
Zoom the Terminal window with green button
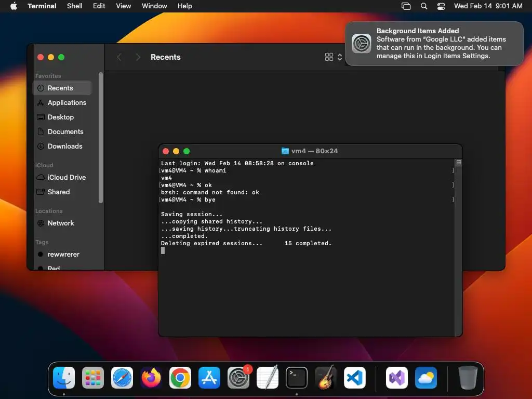187,151
